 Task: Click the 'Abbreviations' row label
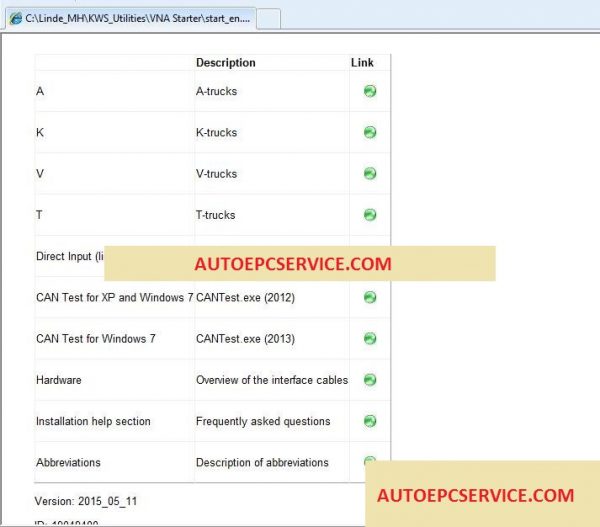(68, 462)
